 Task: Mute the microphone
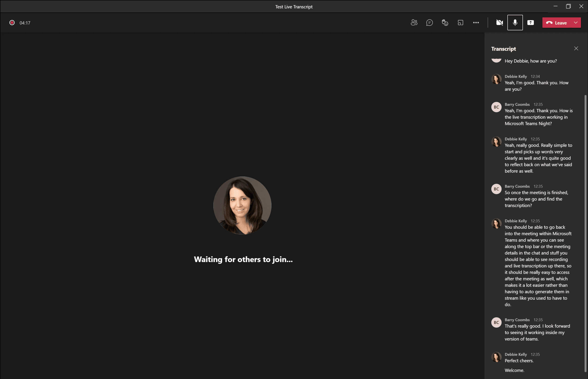515,22
